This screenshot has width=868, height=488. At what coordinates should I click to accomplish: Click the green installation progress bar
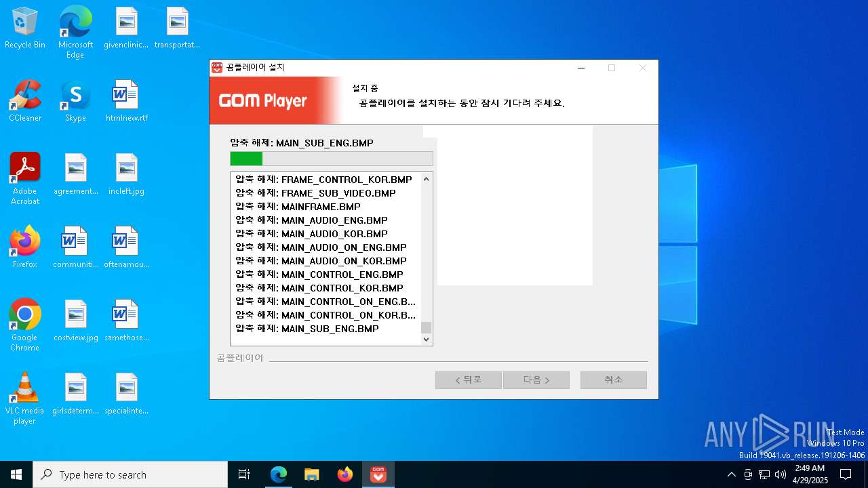[332, 159]
